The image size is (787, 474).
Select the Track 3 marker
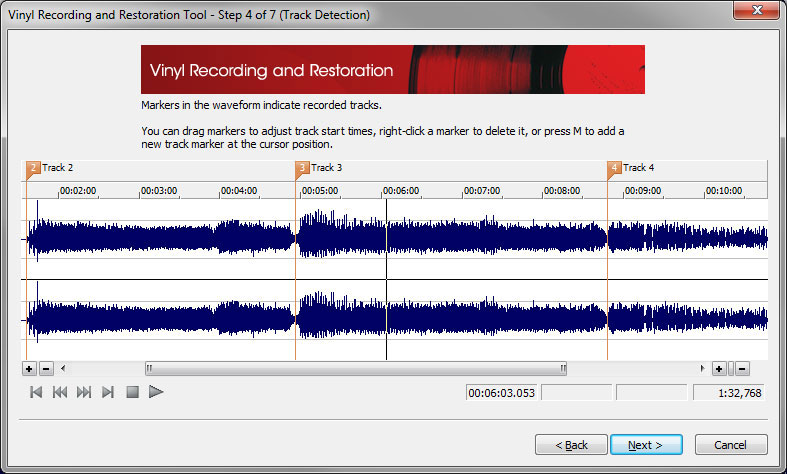tap(302, 168)
